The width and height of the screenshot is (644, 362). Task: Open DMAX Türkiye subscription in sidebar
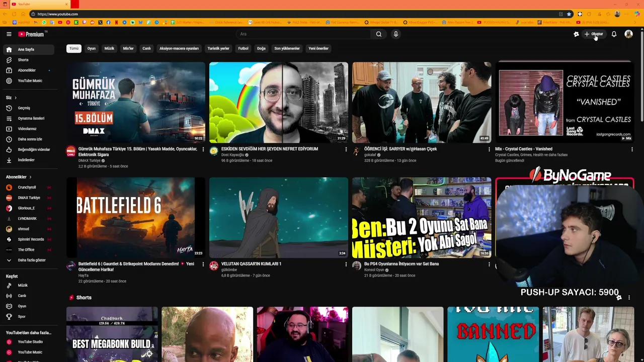[x=29, y=198]
